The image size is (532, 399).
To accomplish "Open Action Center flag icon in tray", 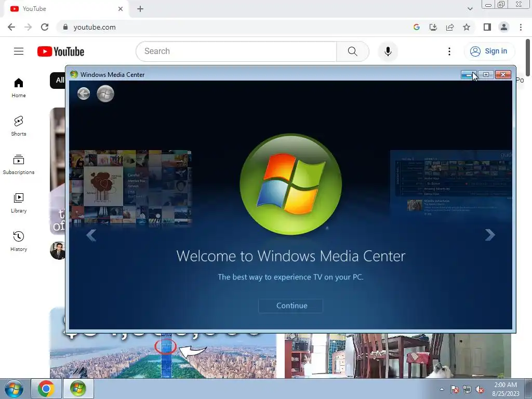I will (x=454, y=389).
